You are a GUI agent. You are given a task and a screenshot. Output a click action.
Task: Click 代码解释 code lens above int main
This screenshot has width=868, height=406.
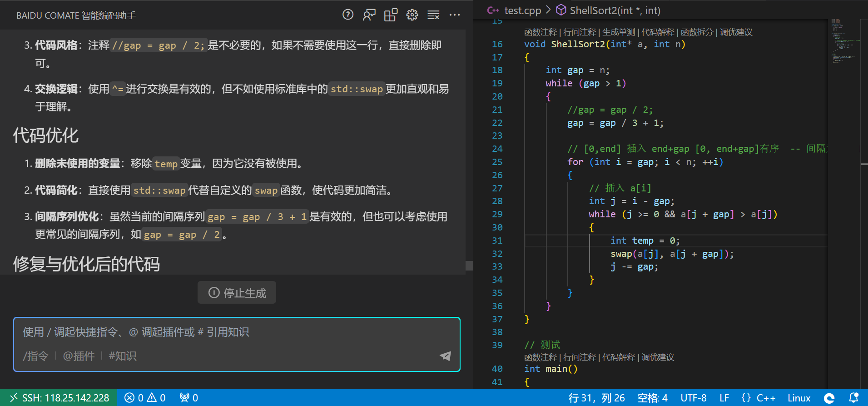(619, 357)
